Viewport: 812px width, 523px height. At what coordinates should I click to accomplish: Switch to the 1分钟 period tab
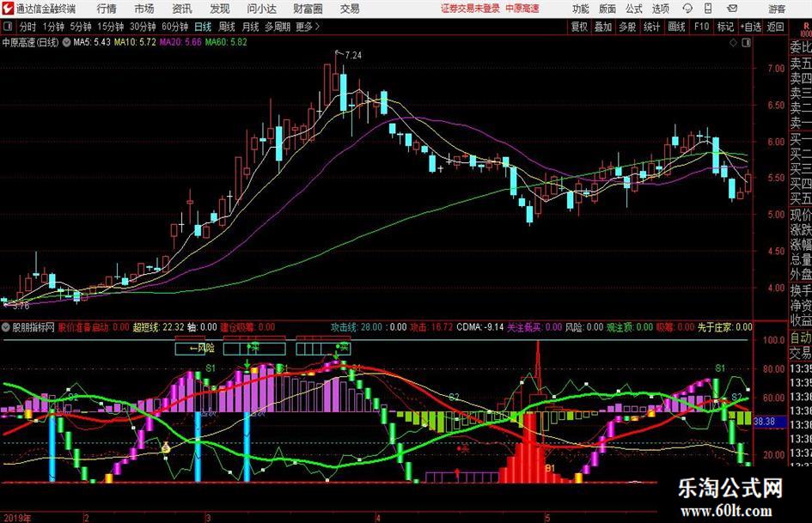coord(53,27)
